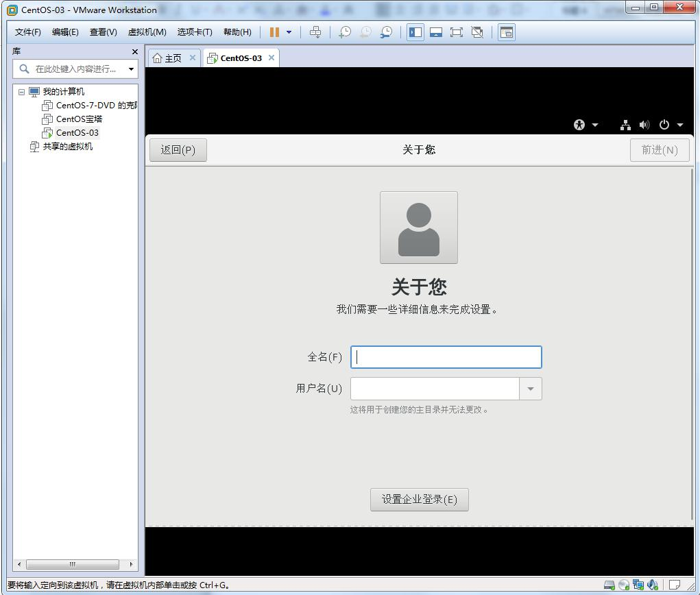700x595 pixels.
Task: Expand the guest system menu arrow
Action: 680,125
